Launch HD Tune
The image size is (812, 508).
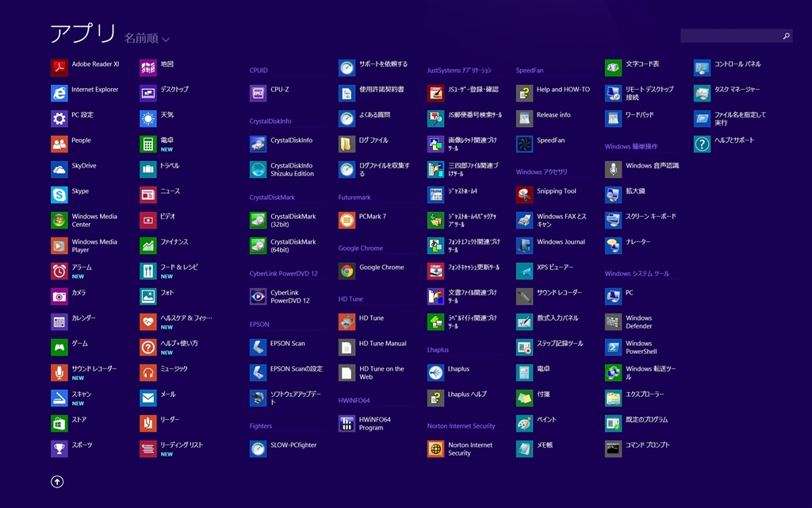(362, 322)
